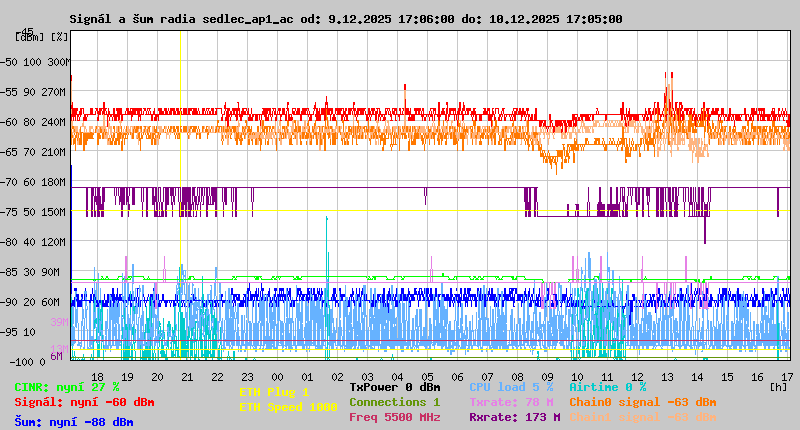
Task: Click the 12 hour mark on time axis
Action: (x=636, y=376)
